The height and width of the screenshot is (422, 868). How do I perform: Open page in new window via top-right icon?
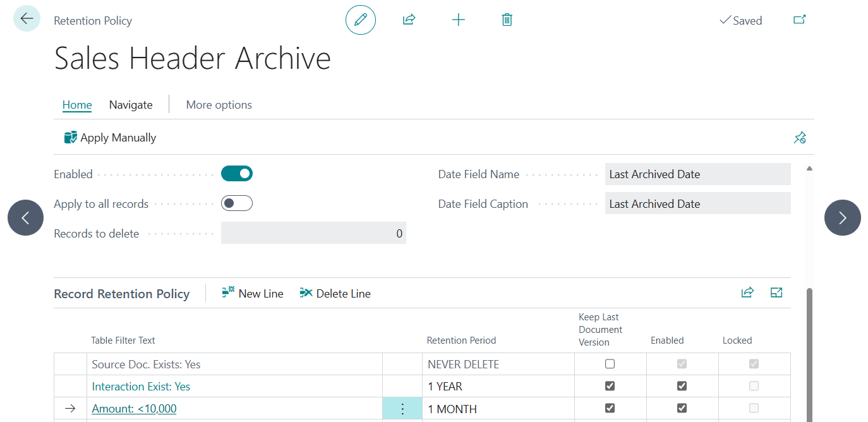coord(799,20)
